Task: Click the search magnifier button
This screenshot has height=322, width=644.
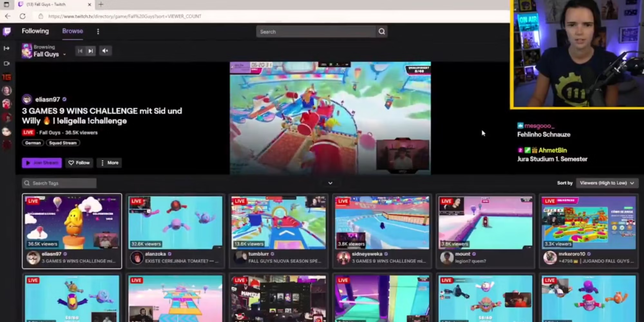Action: pyautogui.click(x=382, y=32)
